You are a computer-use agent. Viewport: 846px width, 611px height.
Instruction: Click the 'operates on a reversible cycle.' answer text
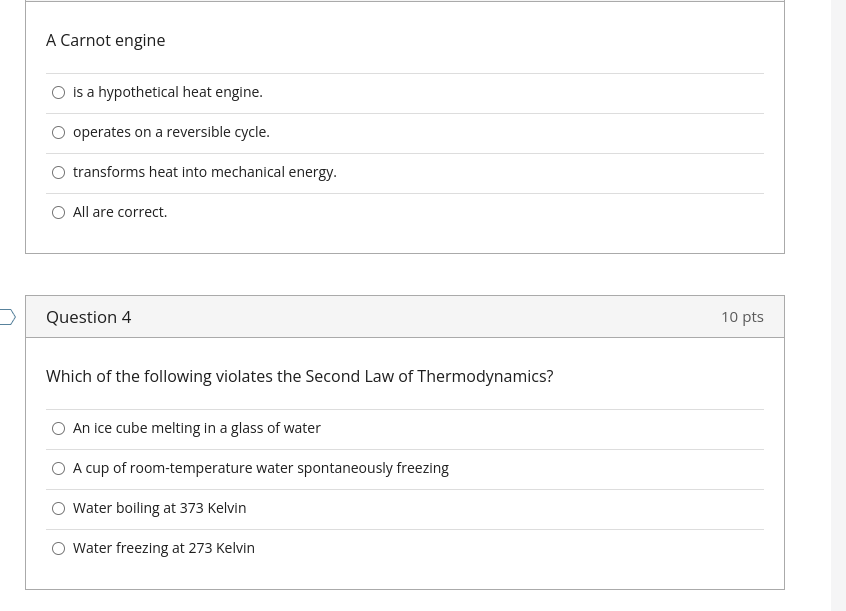171,131
